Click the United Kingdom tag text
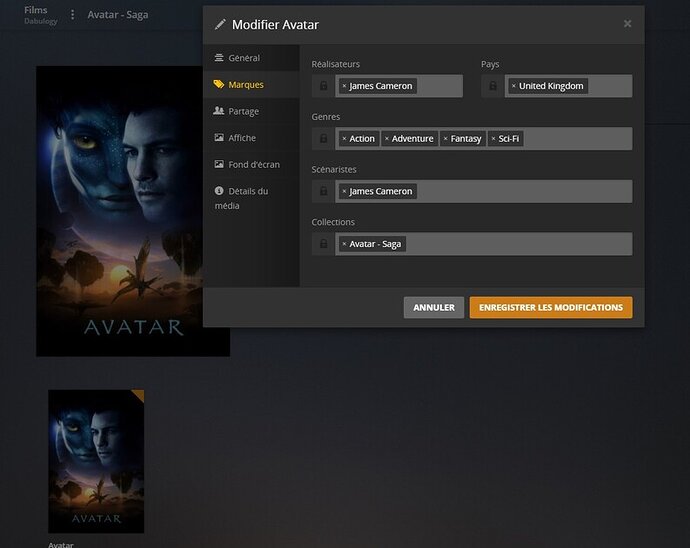The image size is (690, 548). click(551, 86)
